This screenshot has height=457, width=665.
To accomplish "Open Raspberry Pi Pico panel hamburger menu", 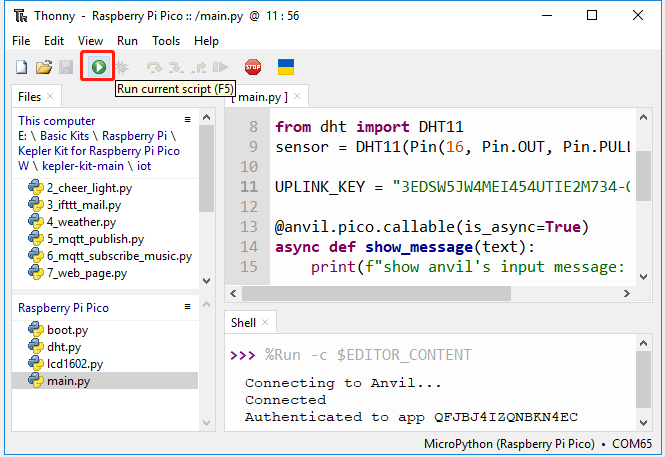I will [x=187, y=307].
